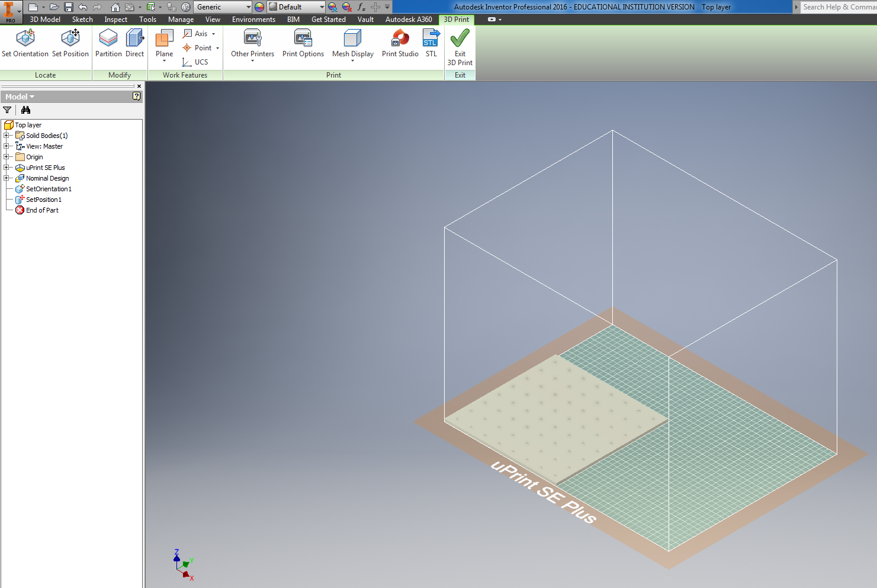Close the Model browser panel
Viewport: 877px width, 588px height.
139,86
